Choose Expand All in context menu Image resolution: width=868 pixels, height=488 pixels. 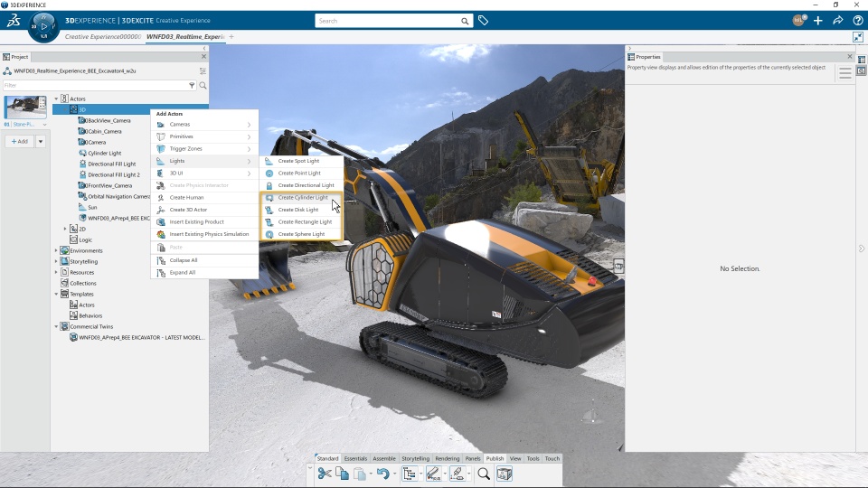[204, 272]
